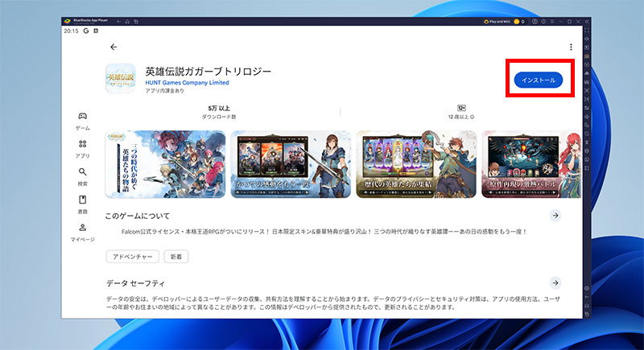The height and width of the screenshot is (350, 644).
Task: Open the 検索 (Search) sidebar icon
Action: [83, 175]
